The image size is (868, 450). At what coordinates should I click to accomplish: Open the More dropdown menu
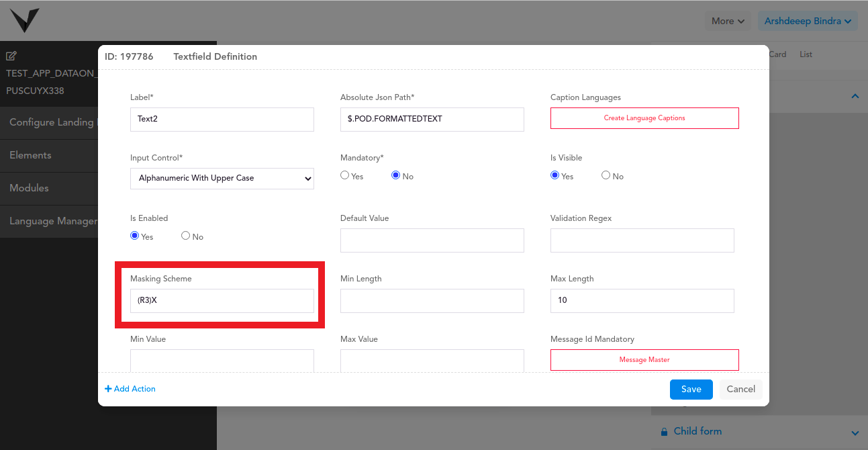(x=728, y=21)
